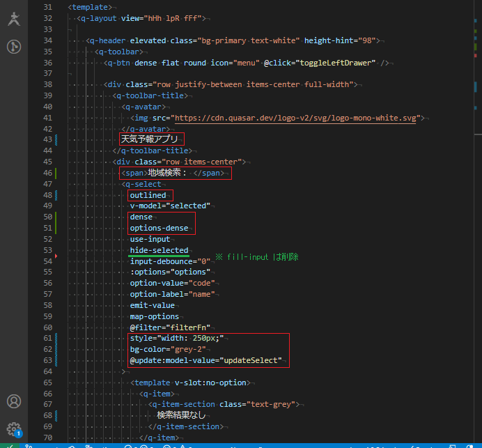The image size is (482, 448).
Task: Click the outlined attribute
Action: coord(148,195)
